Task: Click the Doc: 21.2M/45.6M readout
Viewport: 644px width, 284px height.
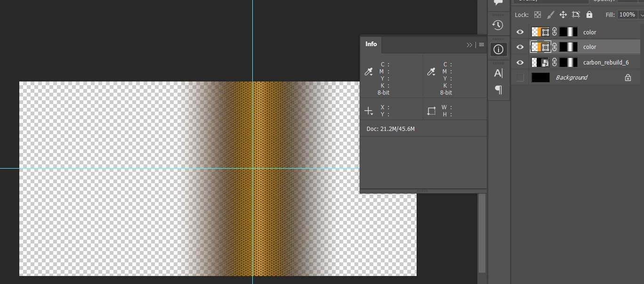Action: pos(390,129)
